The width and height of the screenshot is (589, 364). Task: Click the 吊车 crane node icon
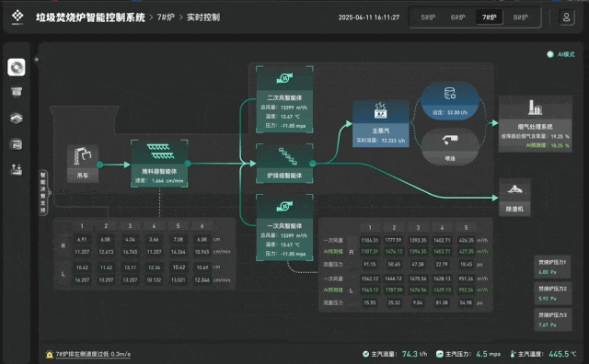[83, 156]
